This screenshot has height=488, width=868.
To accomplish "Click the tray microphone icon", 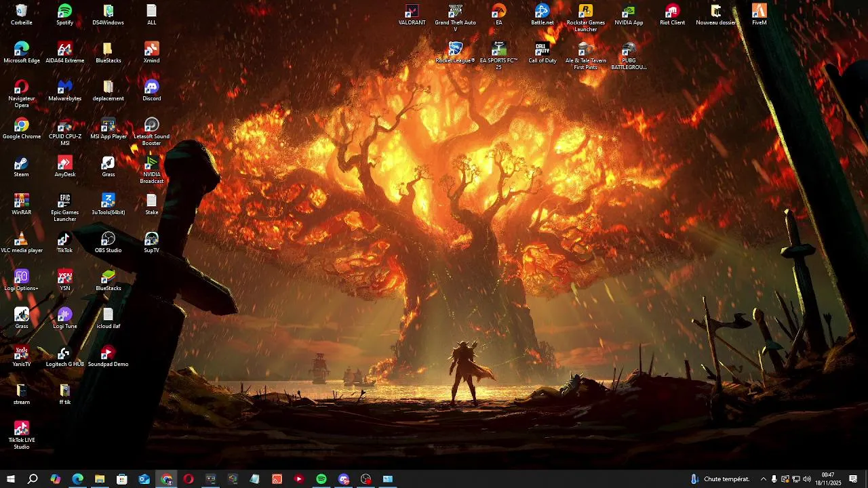I will [774, 479].
